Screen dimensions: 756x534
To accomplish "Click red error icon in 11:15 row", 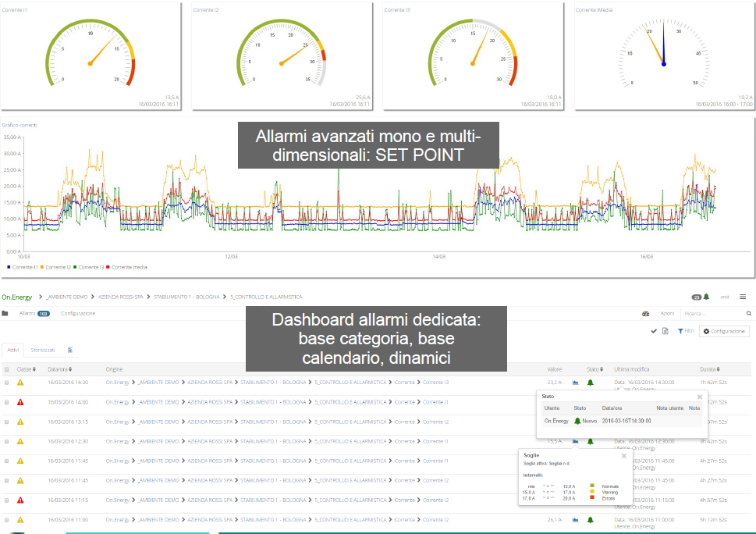I will (20, 500).
